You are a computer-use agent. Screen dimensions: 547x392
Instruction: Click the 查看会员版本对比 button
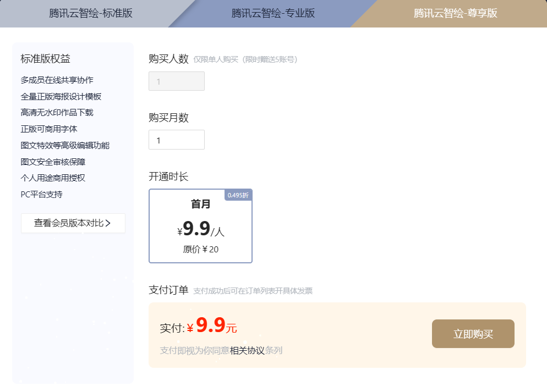coord(73,223)
